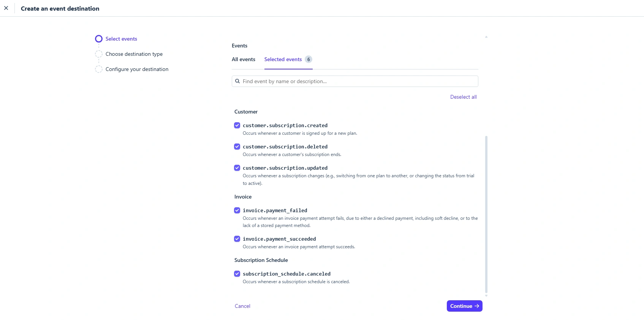Open the Selected events tab
The width and height of the screenshot is (644, 320).
[x=283, y=60]
